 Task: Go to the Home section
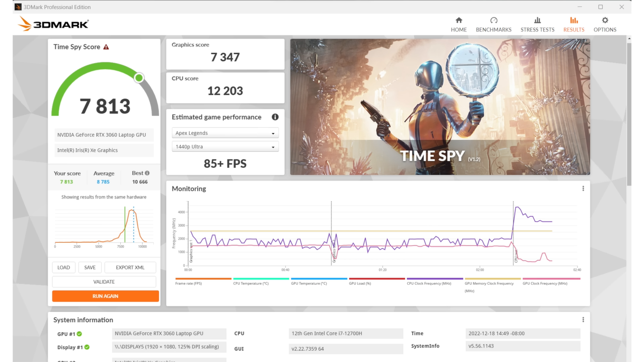click(458, 25)
